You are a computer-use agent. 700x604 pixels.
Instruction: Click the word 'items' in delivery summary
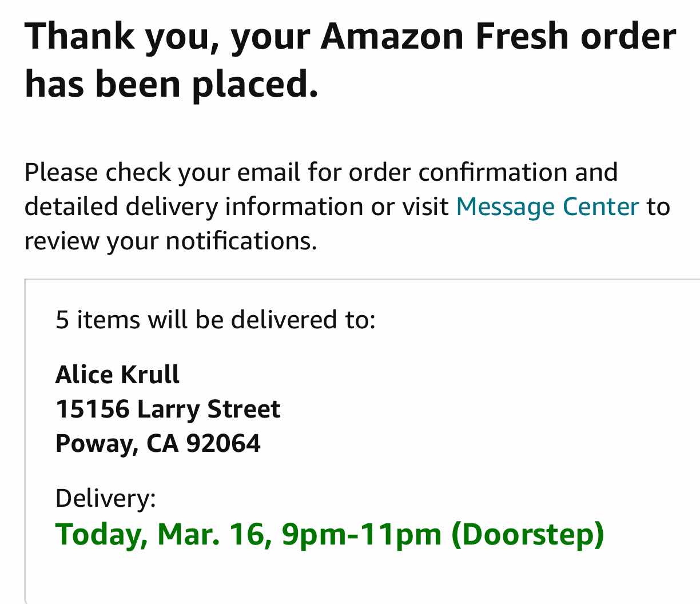point(109,320)
